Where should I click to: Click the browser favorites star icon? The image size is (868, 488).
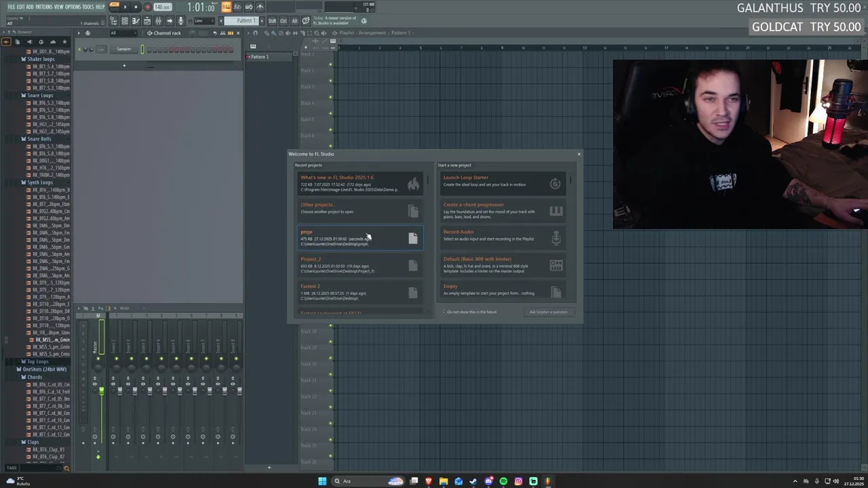(x=64, y=41)
